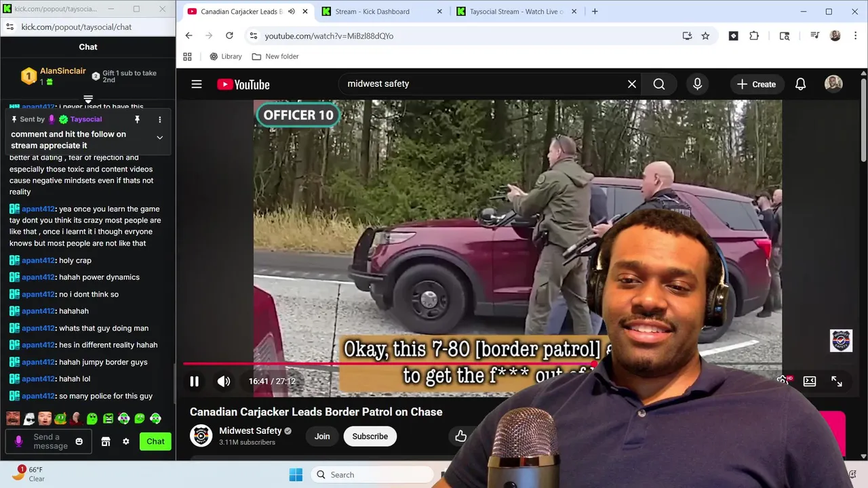Send message with green Chat button
Image resolution: width=868 pixels, height=488 pixels.
click(155, 441)
